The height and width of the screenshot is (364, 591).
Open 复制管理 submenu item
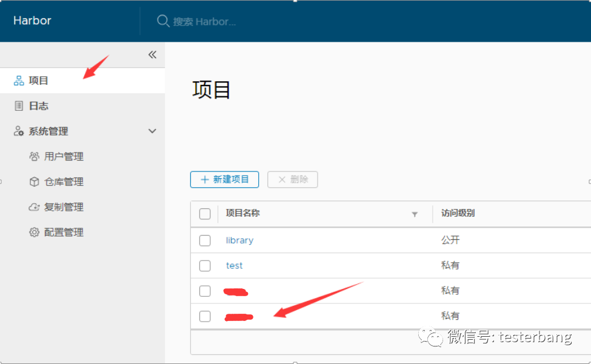click(64, 207)
